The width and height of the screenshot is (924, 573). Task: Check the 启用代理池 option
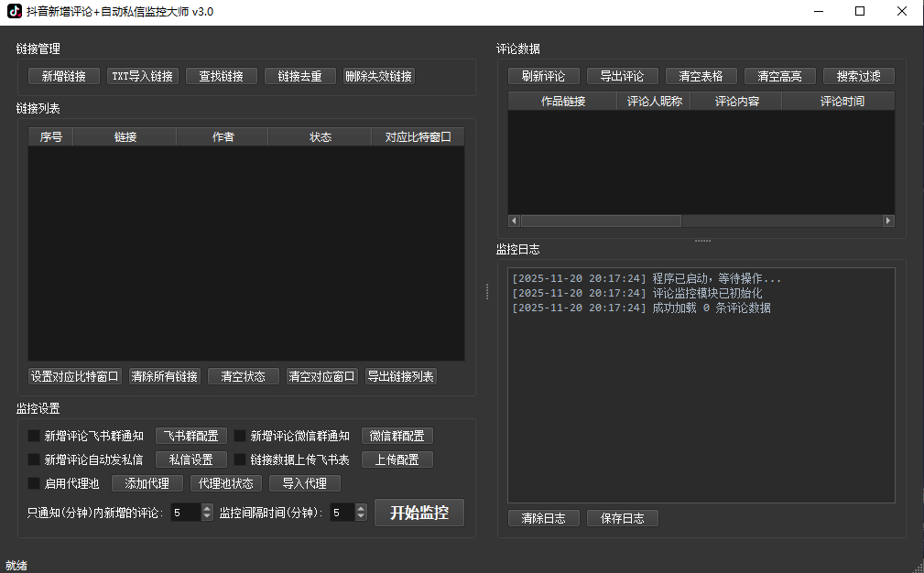[35, 483]
